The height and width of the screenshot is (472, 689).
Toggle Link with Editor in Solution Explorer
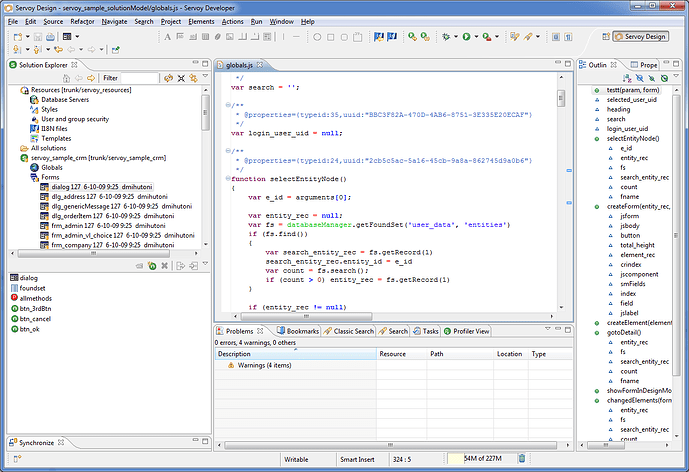(193, 78)
